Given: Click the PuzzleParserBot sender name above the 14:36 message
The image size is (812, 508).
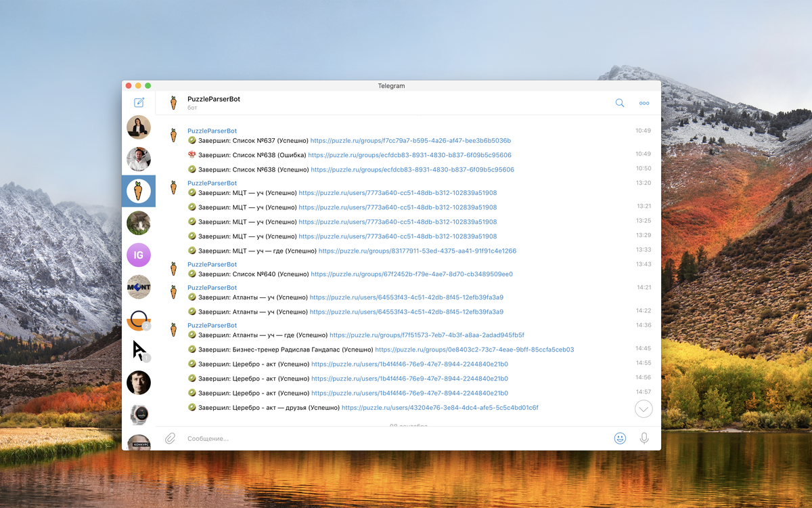Looking at the screenshot, I should (x=212, y=325).
